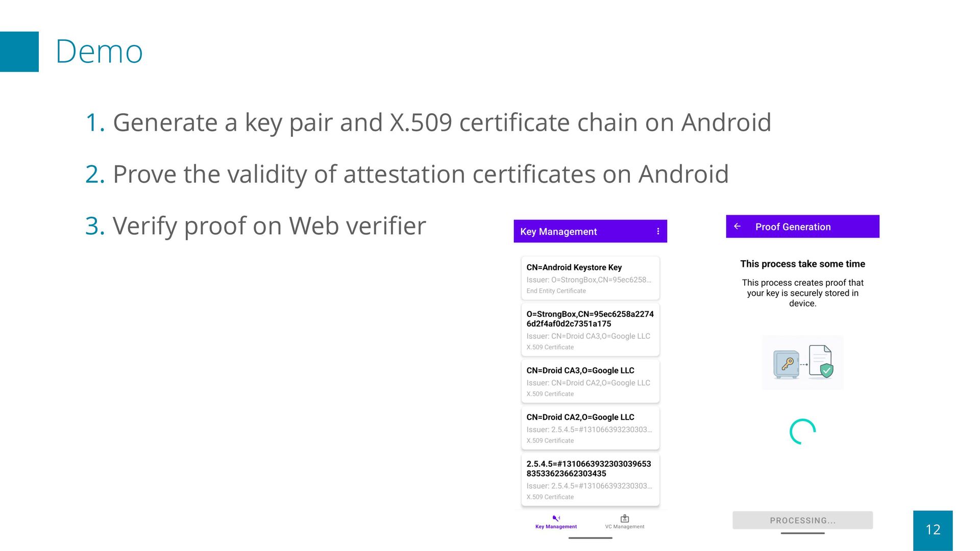This screenshot has height=551, width=980.
Task: Select the CN=Droid CA3 certificate card
Action: [590, 381]
